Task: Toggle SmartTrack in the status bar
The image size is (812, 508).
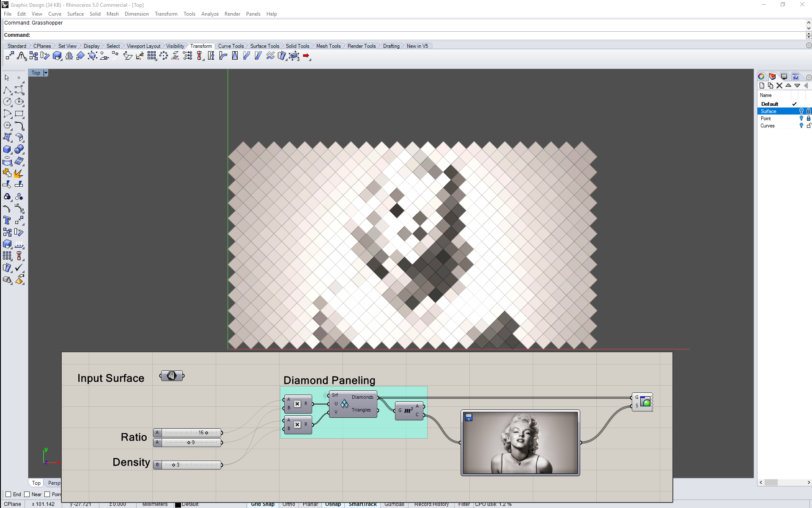Action: [x=362, y=504]
